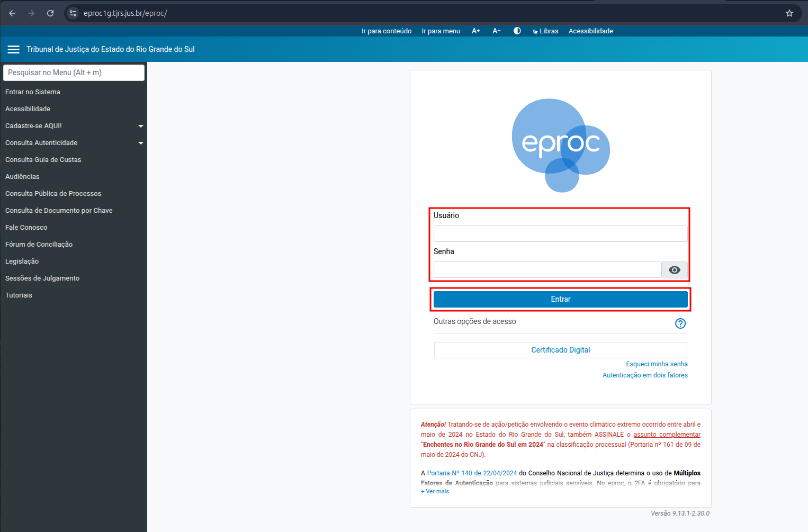Focus the Senha password field
This screenshot has width=808, height=532.
click(x=547, y=270)
